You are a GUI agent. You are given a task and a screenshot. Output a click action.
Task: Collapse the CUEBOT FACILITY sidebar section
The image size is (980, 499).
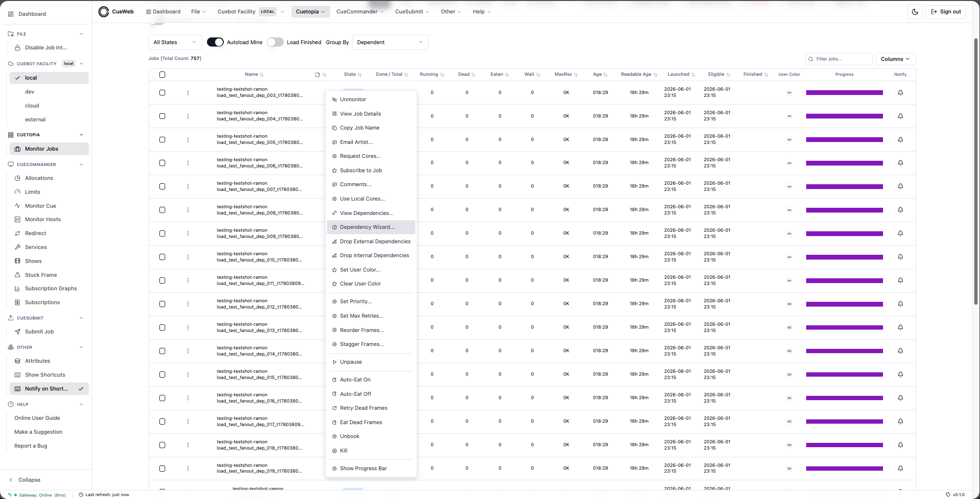click(x=81, y=63)
